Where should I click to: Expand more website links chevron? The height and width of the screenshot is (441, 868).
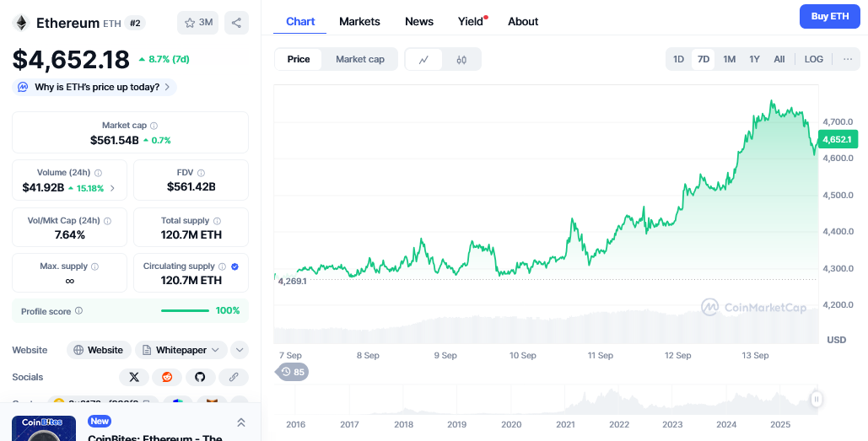pos(240,350)
